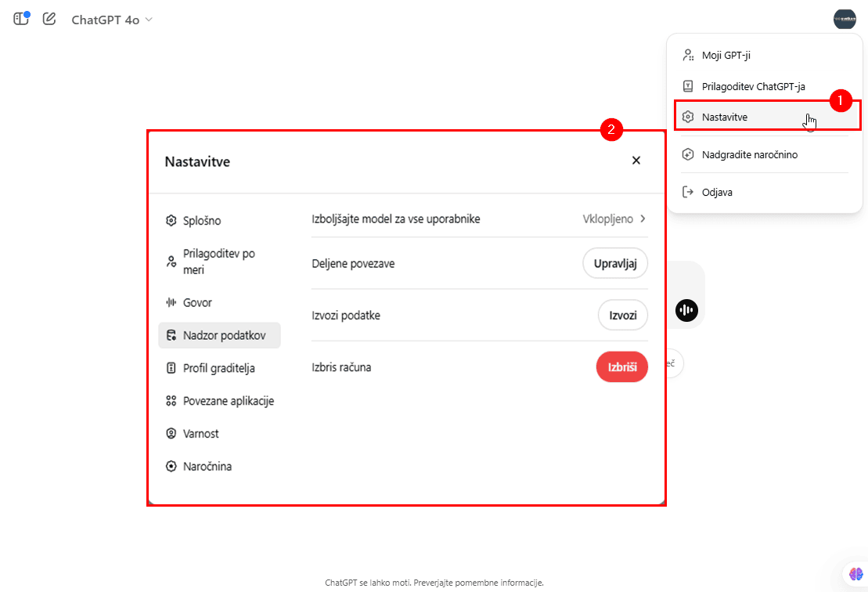
Task: Choose Nastavitve in the profile menu
Action: pyautogui.click(x=724, y=117)
